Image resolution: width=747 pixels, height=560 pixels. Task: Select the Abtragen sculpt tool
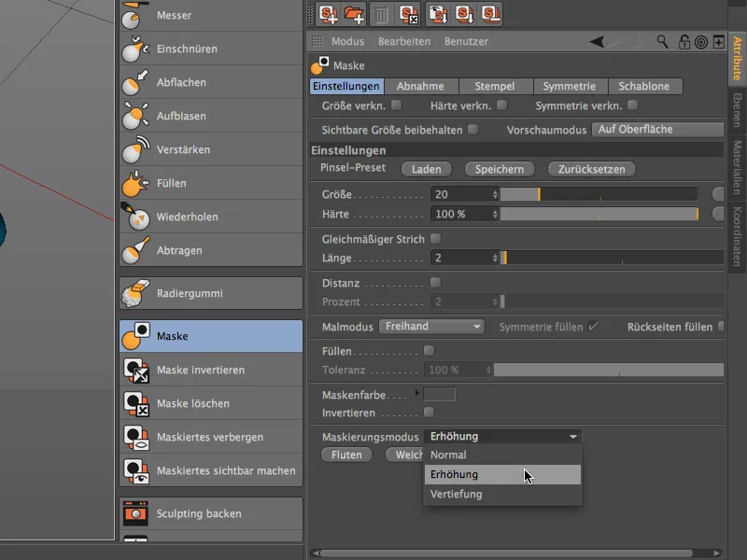211,250
